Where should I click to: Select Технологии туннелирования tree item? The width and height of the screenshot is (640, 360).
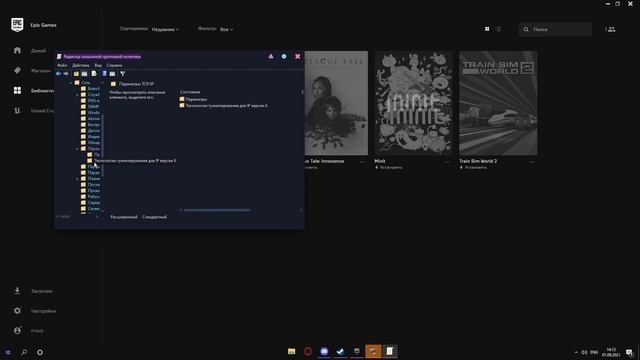[x=131, y=161]
